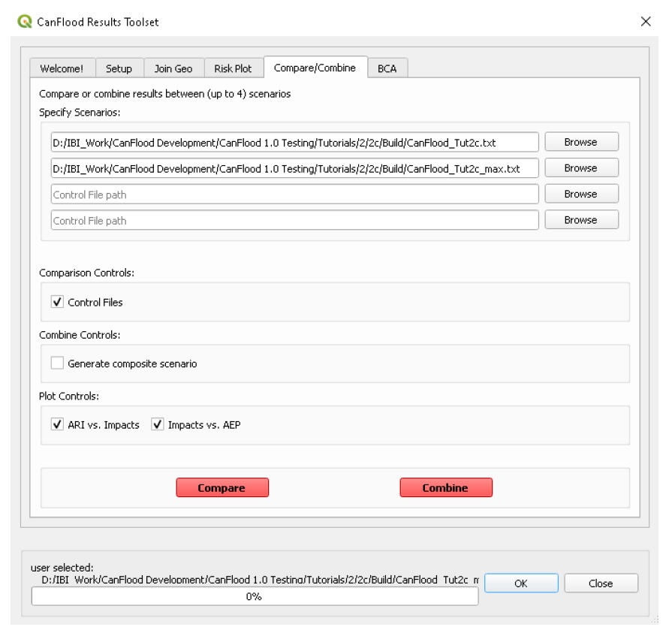
Task: Click the QGIS logo icon in title bar
Action: tap(25, 22)
